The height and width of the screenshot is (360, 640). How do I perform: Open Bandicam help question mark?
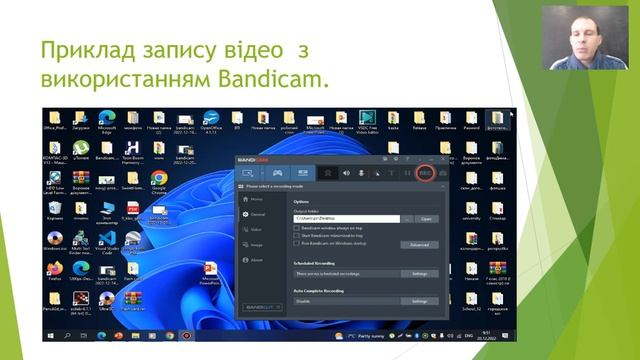point(407,159)
